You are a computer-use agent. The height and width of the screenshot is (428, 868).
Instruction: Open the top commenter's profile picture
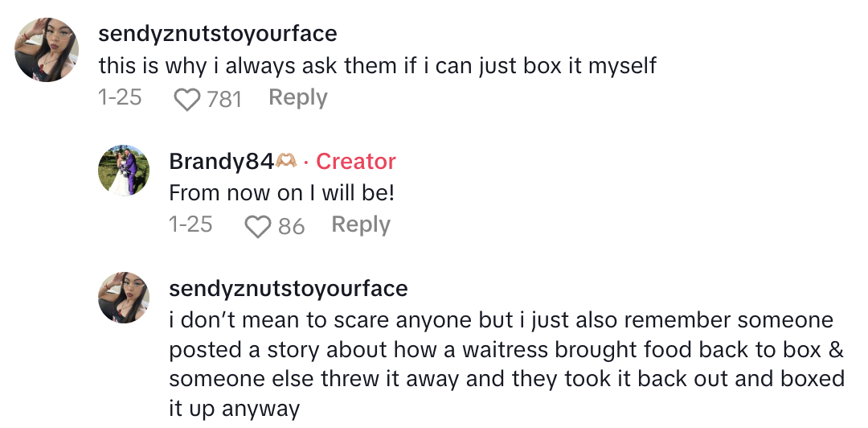(x=47, y=50)
